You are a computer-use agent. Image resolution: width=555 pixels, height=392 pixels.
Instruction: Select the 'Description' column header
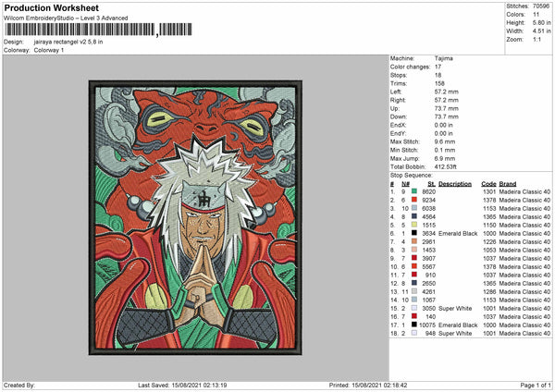click(x=455, y=184)
